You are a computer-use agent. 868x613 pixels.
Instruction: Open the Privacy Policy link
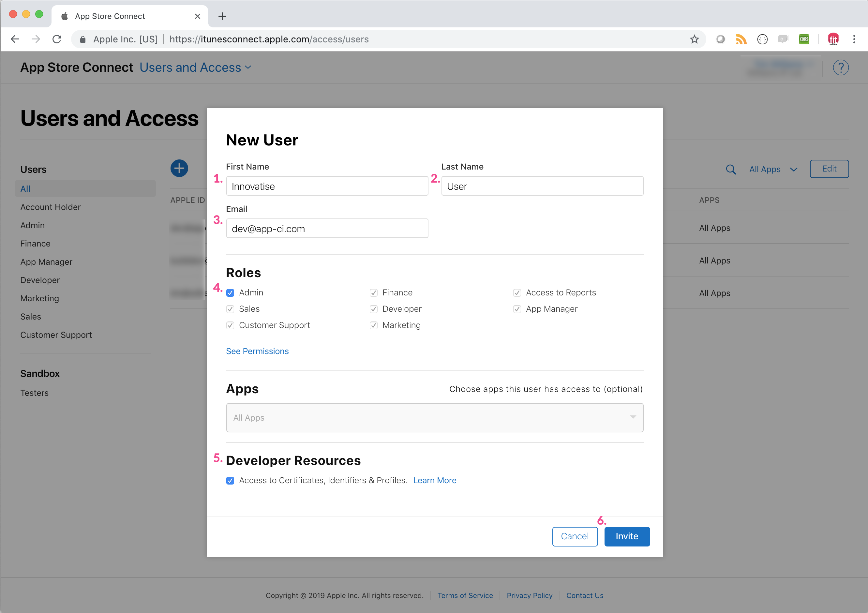pyautogui.click(x=529, y=596)
